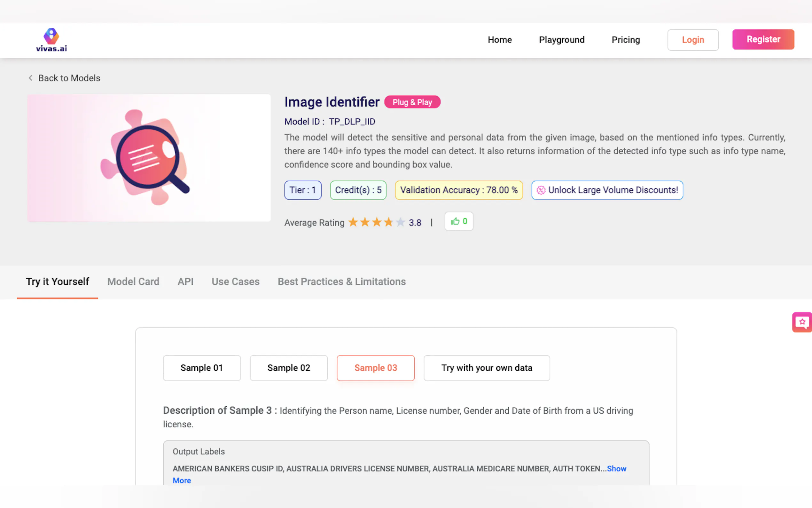Open the floating feedback star icon

click(802, 322)
